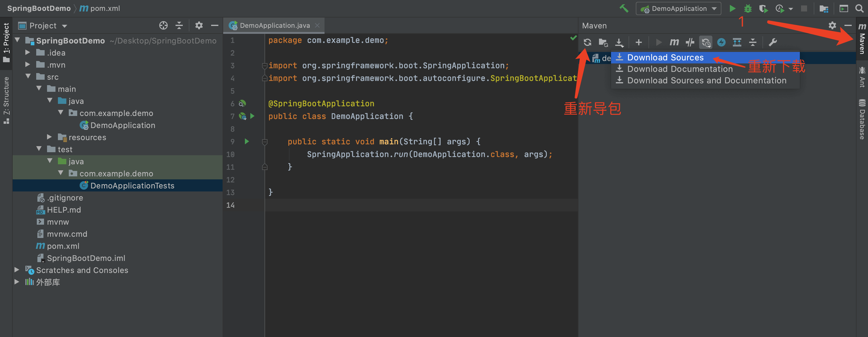Expand the 外部库 node
Viewport: 868px width, 337px height.
click(17, 282)
